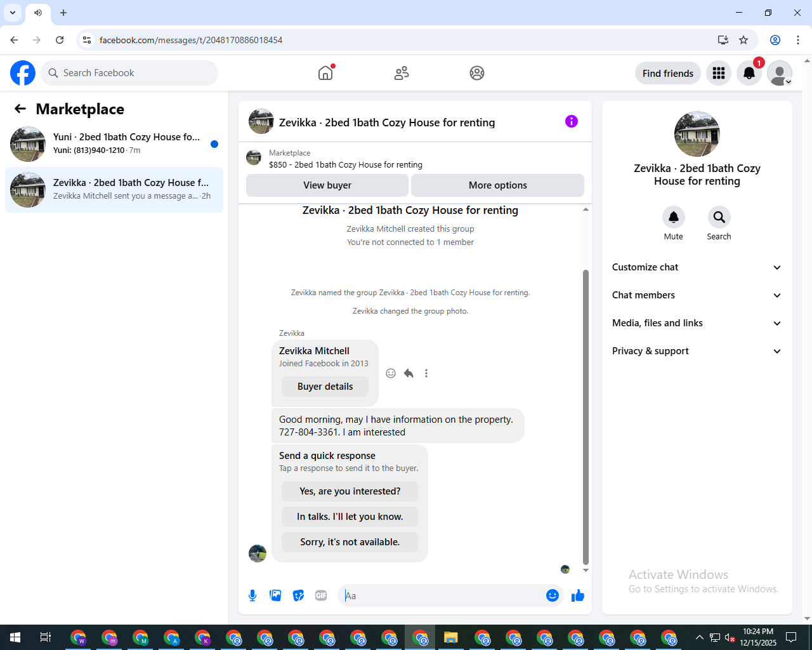The width and height of the screenshot is (812, 650).
Task: View site information icon in address bar
Action: click(87, 40)
